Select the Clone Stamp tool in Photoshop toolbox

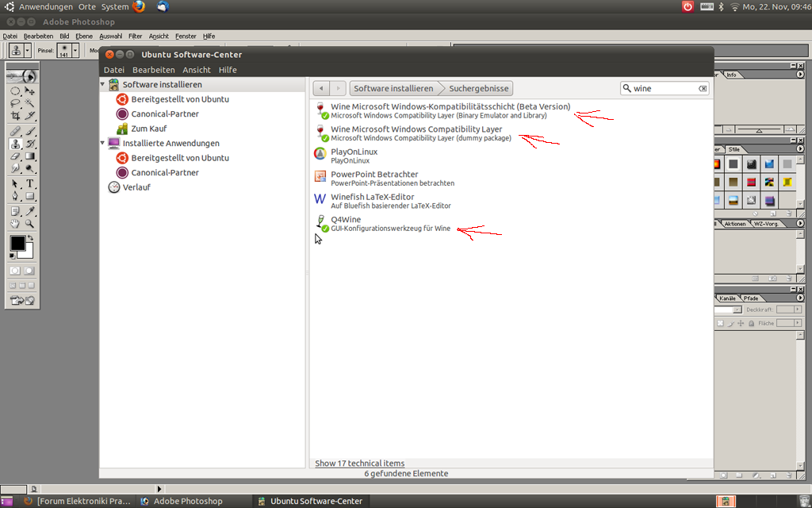click(15, 144)
